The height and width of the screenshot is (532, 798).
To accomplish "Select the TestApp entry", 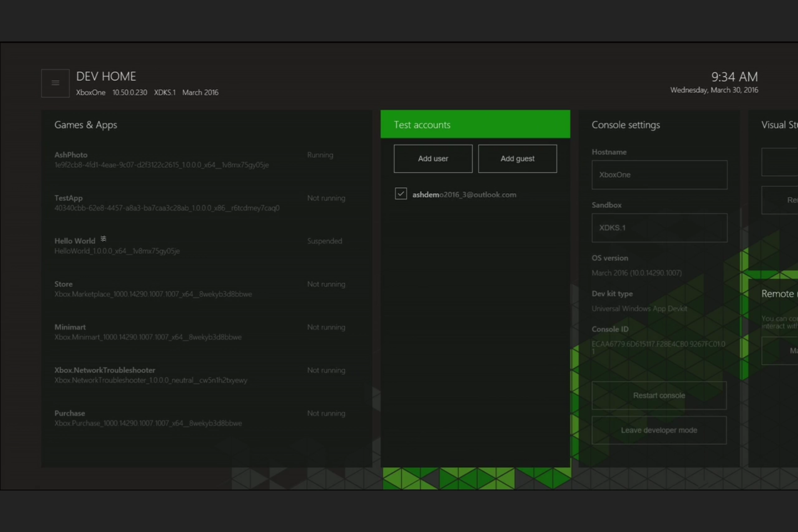I will coord(166,202).
